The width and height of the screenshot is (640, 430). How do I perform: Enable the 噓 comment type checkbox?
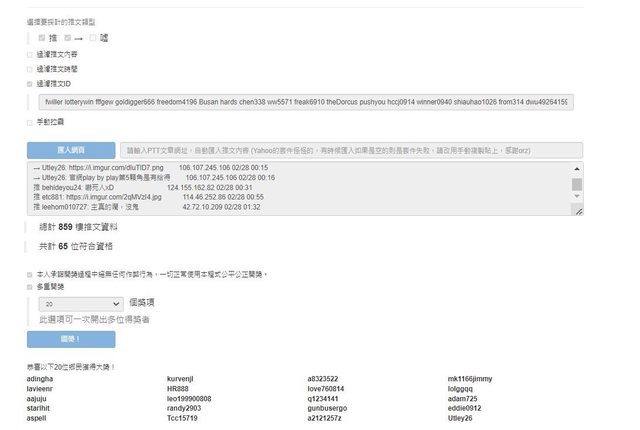[94, 37]
